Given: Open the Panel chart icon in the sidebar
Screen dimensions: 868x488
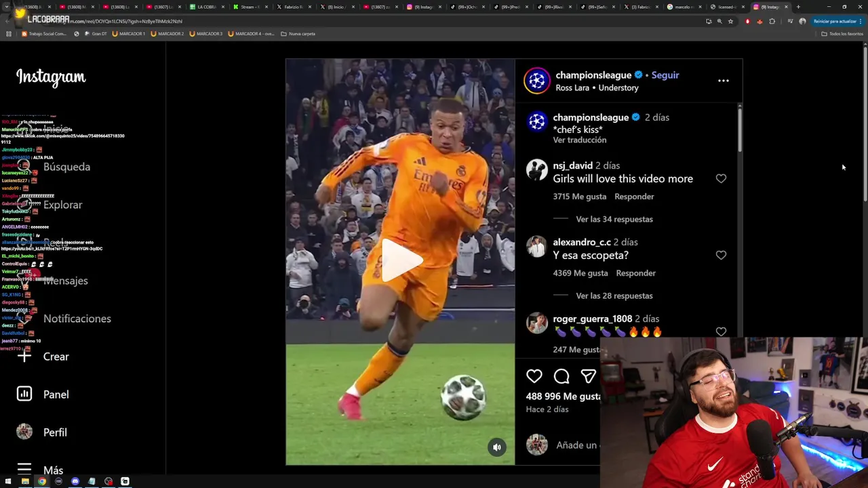Looking at the screenshot, I should [x=24, y=394].
